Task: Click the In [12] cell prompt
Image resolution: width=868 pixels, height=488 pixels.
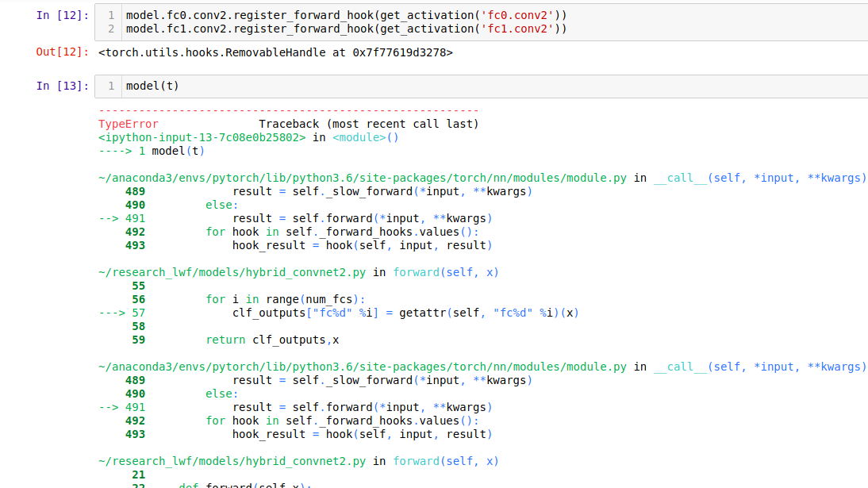Action: click(x=63, y=15)
